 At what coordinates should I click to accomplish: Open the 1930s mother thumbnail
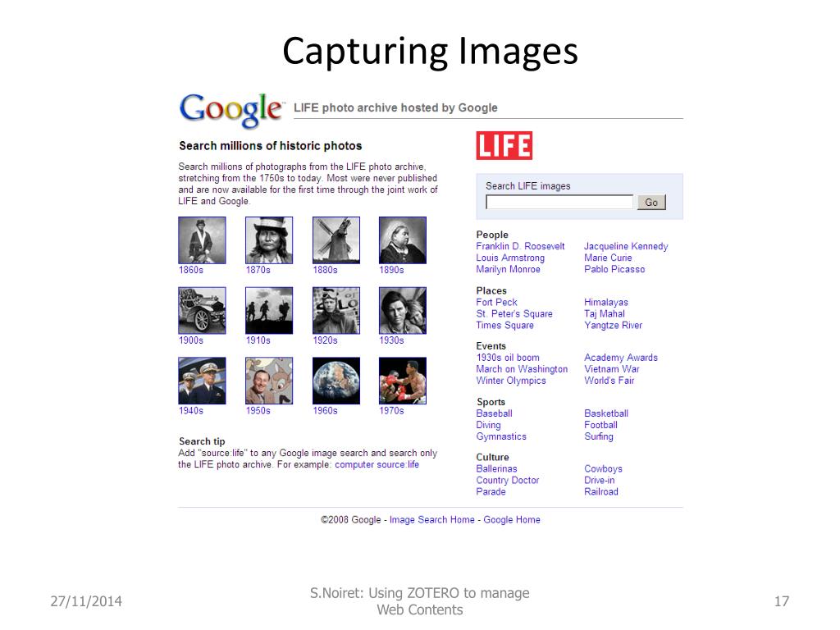tap(402, 310)
